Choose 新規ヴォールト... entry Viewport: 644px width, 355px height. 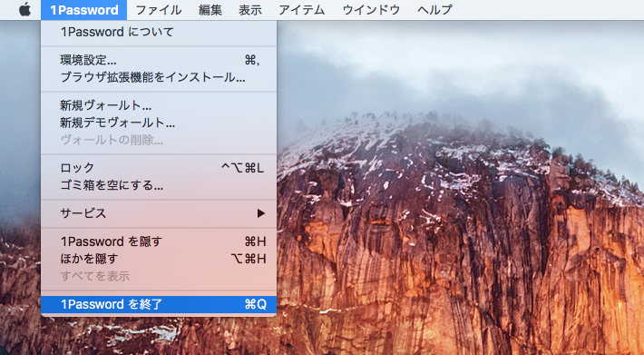click(159, 105)
